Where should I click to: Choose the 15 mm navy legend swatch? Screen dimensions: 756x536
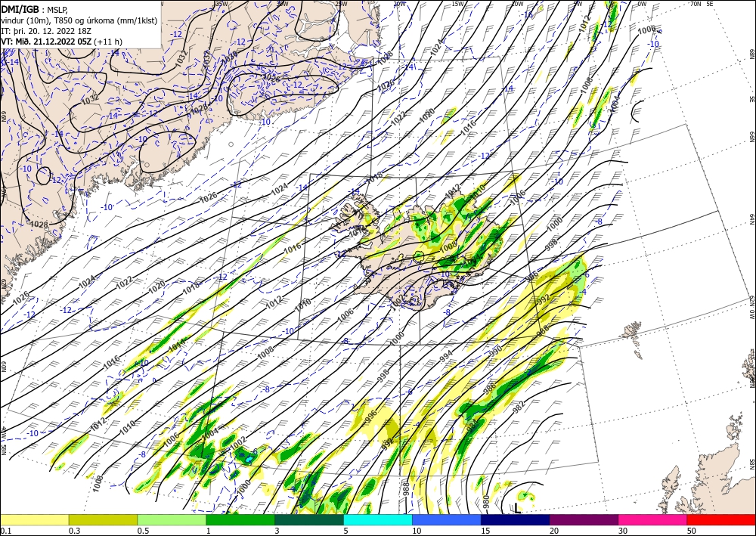pyautogui.click(x=516, y=519)
